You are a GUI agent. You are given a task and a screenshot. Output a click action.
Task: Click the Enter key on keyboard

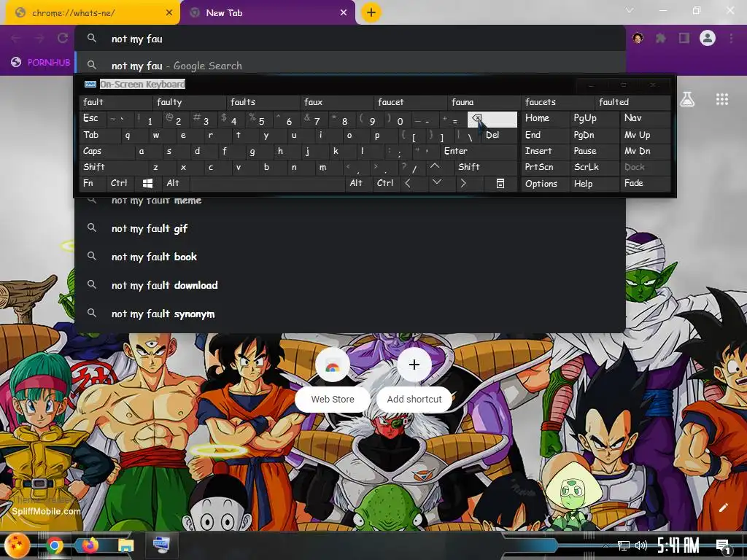point(479,152)
